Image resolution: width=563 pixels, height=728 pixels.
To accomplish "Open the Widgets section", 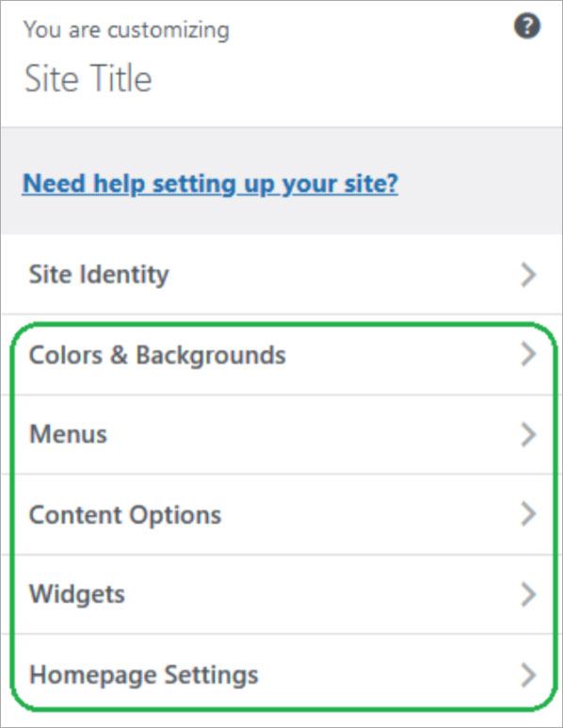I will [x=281, y=594].
